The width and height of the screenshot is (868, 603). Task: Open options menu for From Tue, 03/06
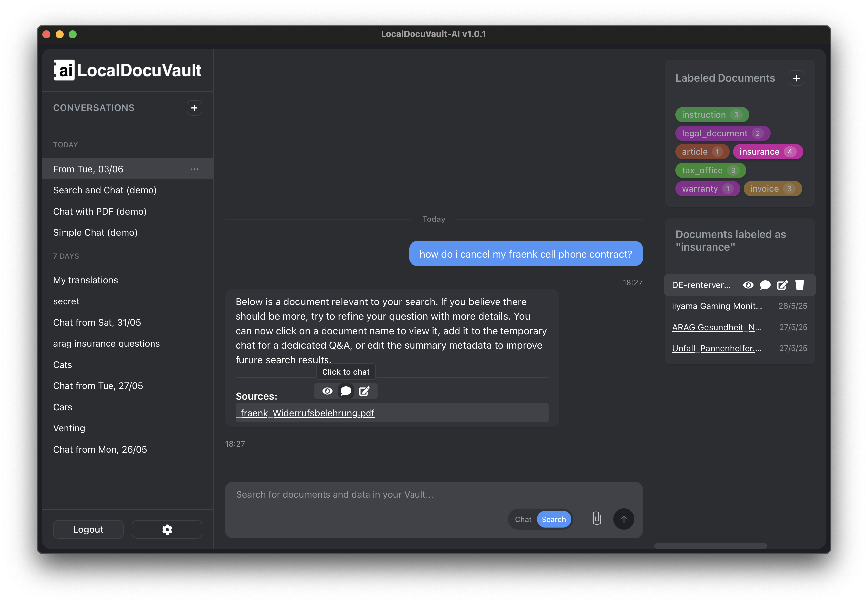(x=194, y=169)
